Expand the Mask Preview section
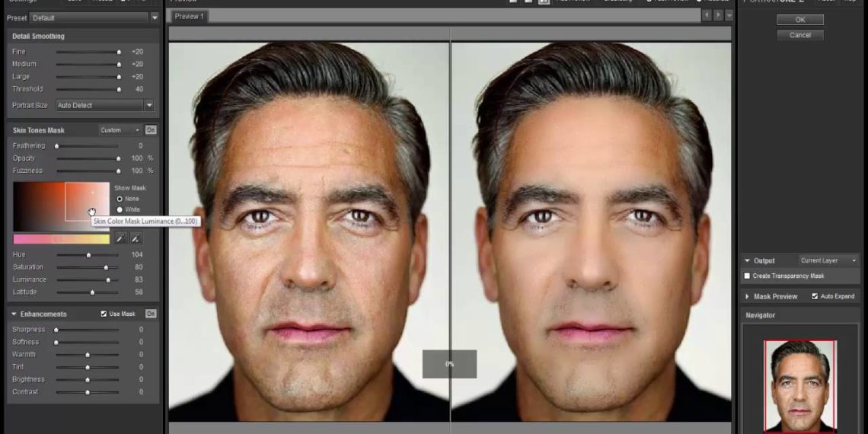Image resolution: width=868 pixels, height=434 pixels. (748, 297)
